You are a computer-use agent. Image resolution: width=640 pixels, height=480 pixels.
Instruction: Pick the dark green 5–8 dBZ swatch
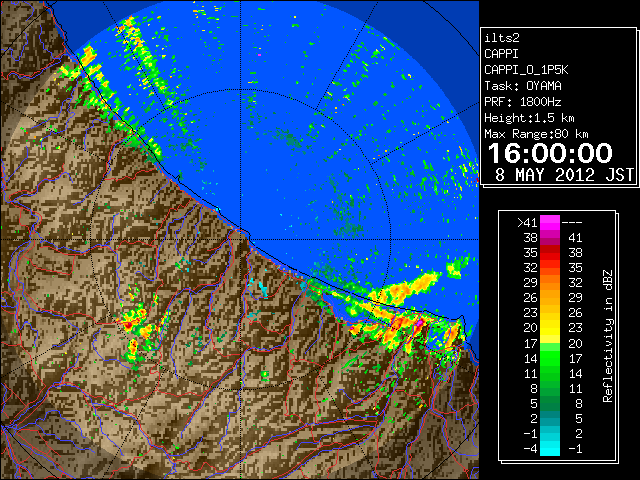tap(550, 404)
